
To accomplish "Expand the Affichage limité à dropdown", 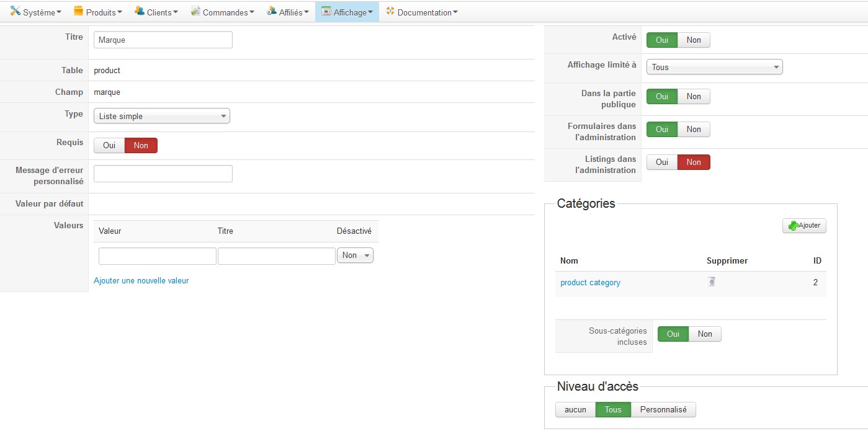I will [714, 67].
